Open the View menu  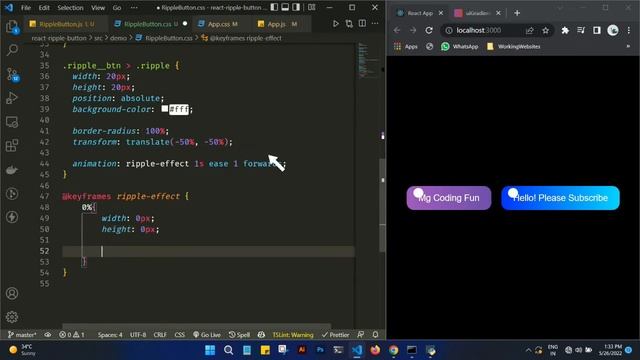[x=98, y=8]
